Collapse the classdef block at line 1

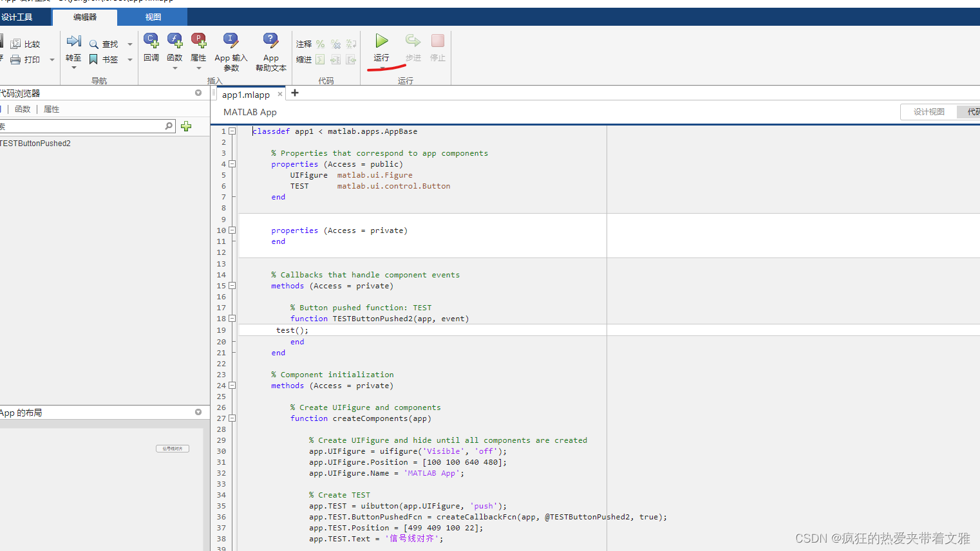click(x=232, y=131)
